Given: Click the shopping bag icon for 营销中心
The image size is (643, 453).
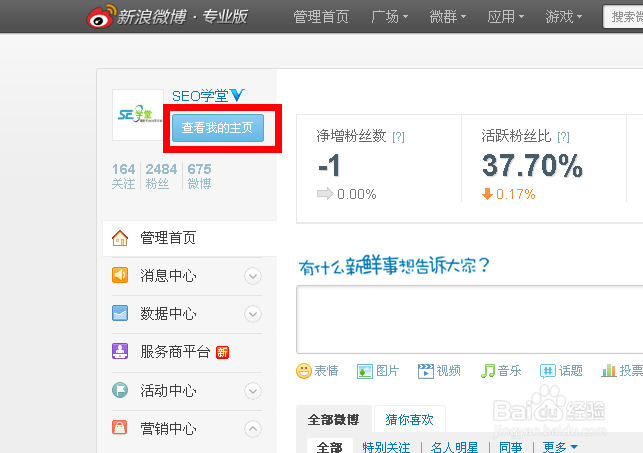Looking at the screenshot, I should (120, 428).
